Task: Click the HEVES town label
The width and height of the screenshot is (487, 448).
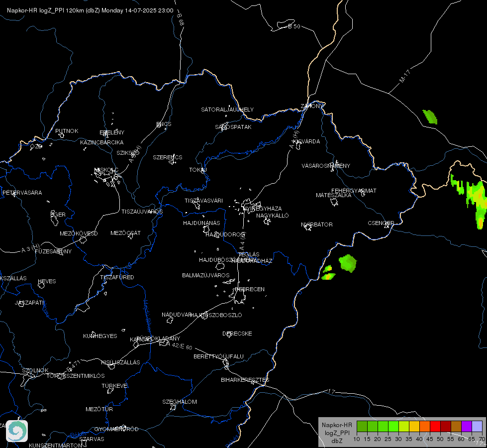Action: [x=47, y=281]
